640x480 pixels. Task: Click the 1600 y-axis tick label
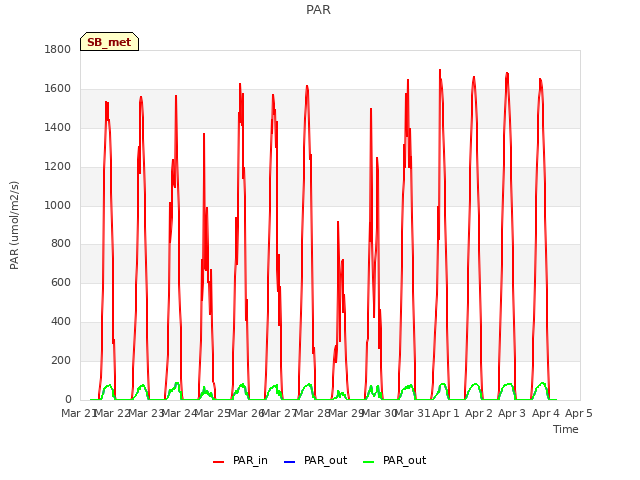point(58,89)
